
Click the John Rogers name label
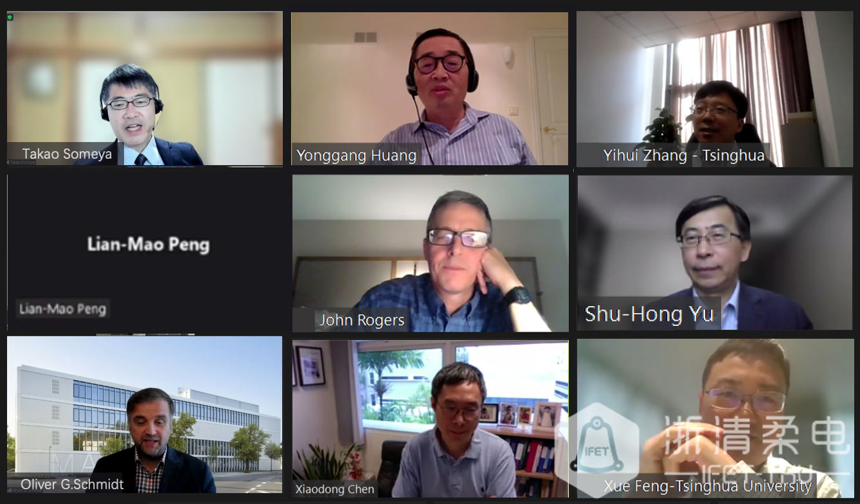362,319
